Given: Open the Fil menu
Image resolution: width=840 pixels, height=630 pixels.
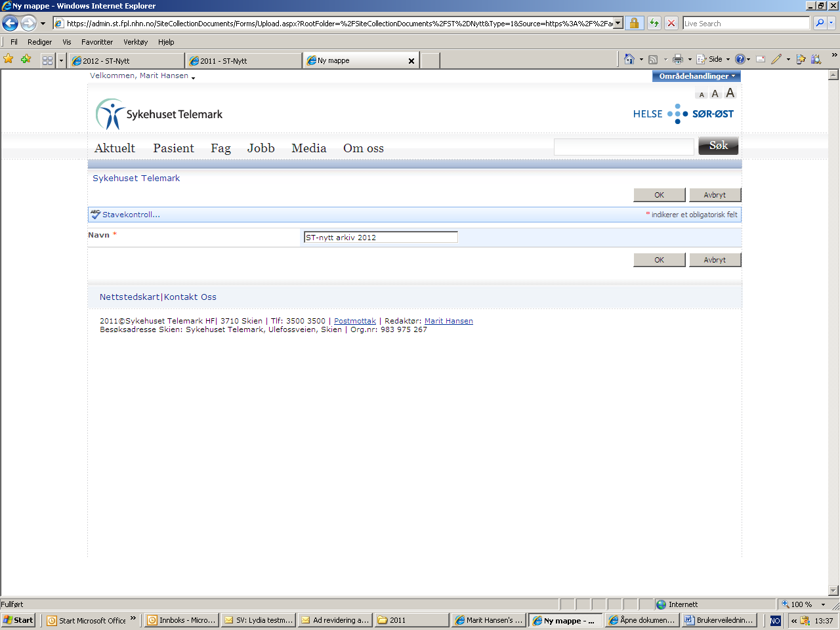Looking at the screenshot, I should [x=14, y=42].
